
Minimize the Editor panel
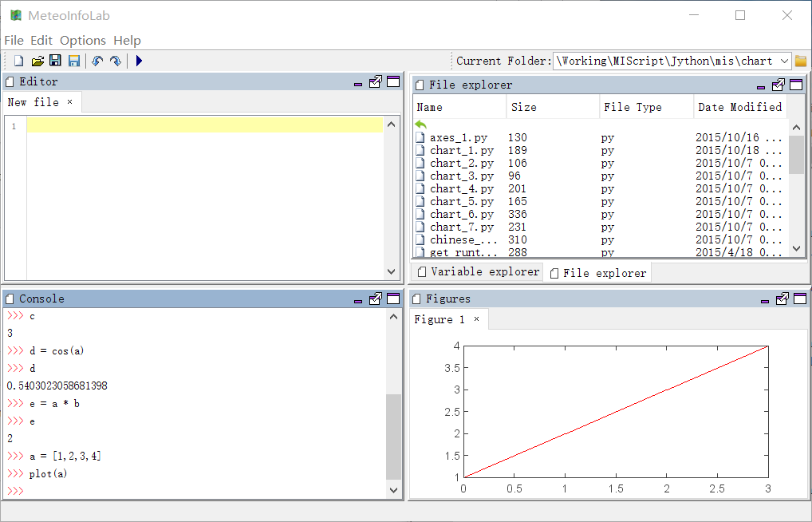(359, 82)
